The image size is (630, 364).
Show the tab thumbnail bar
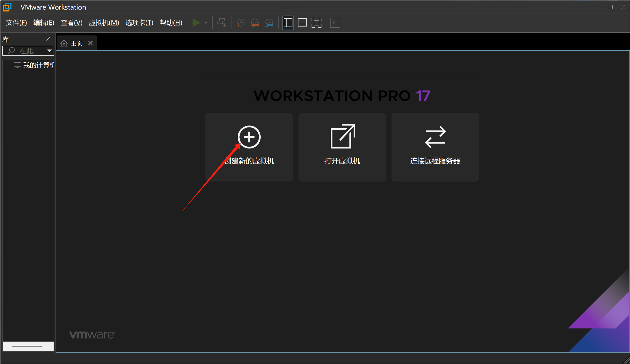coord(302,22)
